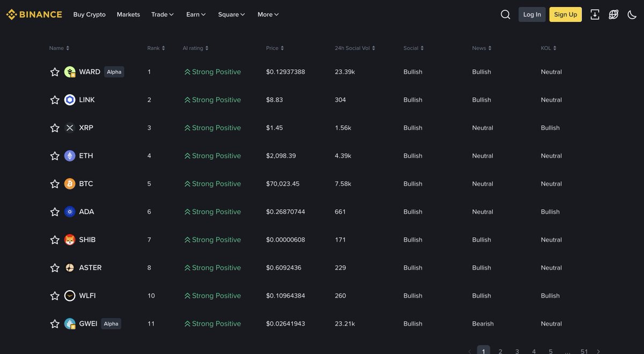
Task: Sort by 24h Social Vol column
Action: point(355,48)
